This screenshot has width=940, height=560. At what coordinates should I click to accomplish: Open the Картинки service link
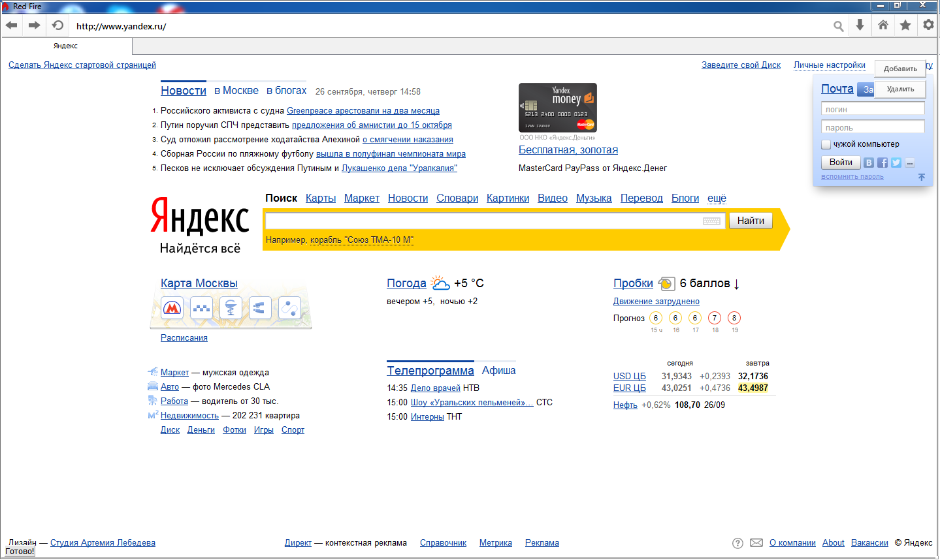[508, 198]
